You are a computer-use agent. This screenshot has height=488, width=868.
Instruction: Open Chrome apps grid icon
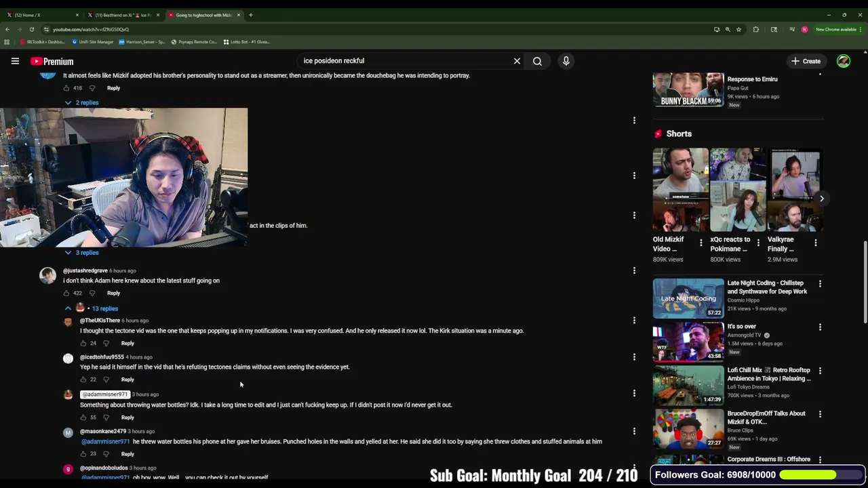tap(7, 42)
